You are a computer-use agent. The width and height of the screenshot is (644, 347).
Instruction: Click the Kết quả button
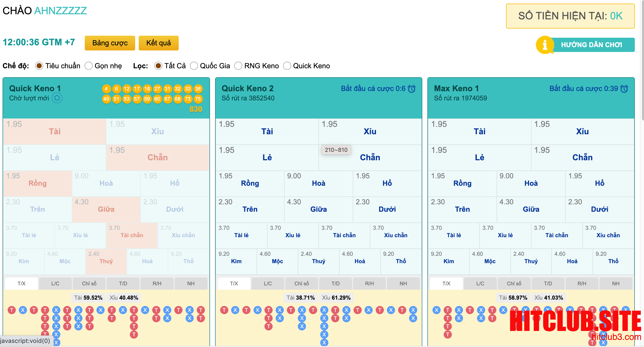(x=158, y=43)
